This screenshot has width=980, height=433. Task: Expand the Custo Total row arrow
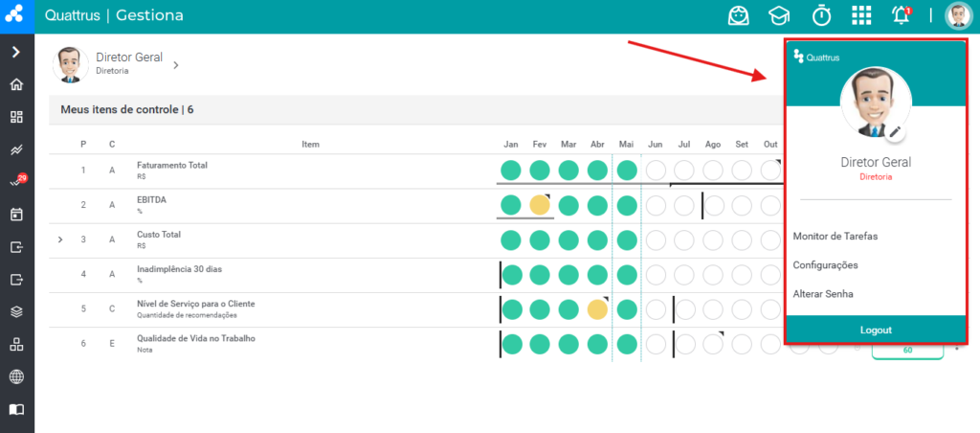[60, 239]
